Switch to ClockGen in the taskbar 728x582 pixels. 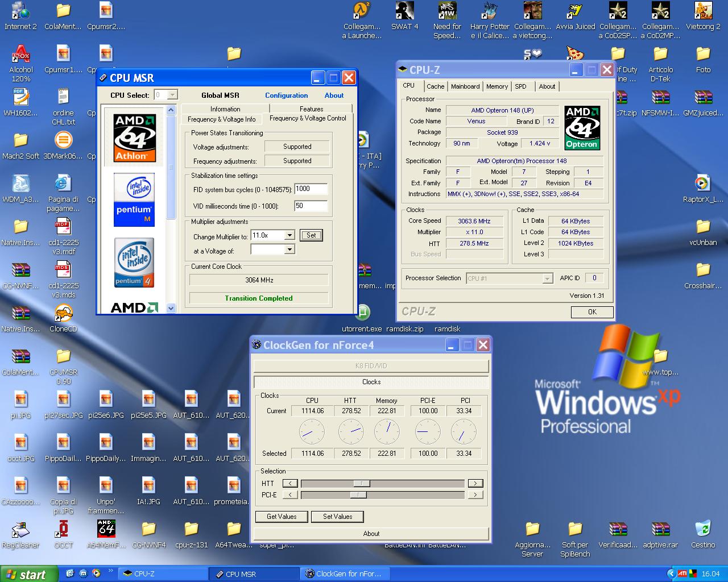coord(345,574)
